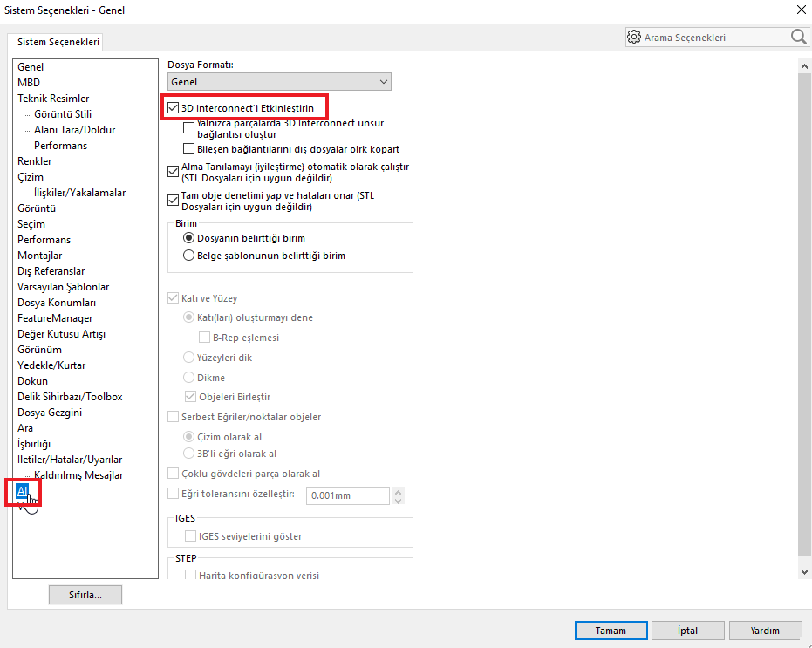Image resolution: width=812 pixels, height=648 pixels.
Task: Uncheck Tam obje denetimi yap checkbox
Action: [x=173, y=201]
